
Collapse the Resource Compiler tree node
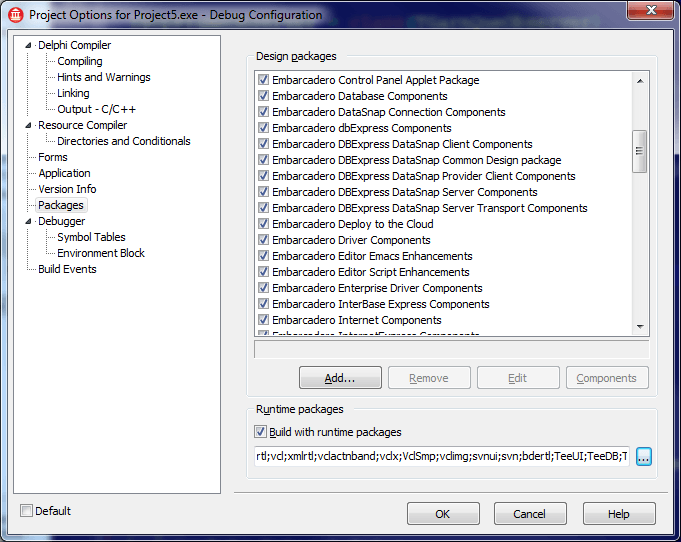29,125
